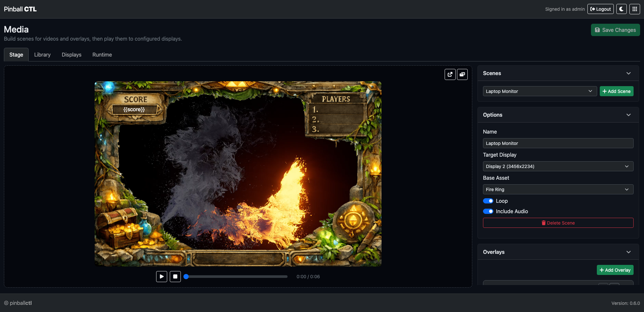Switch to the Library tab
Image resolution: width=644 pixels, height=312 pixels.
tap(42, 55)
